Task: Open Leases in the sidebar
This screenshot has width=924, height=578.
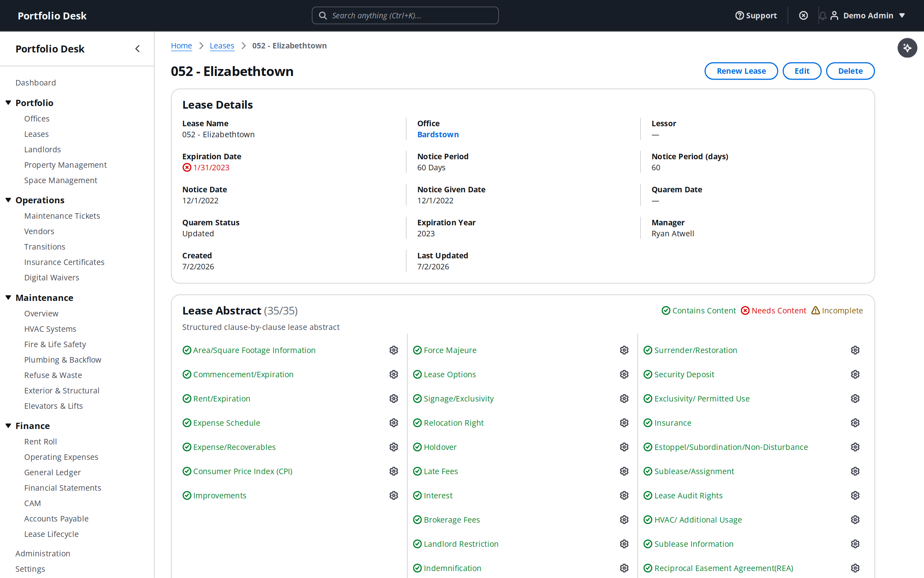Action: [36, 134]
